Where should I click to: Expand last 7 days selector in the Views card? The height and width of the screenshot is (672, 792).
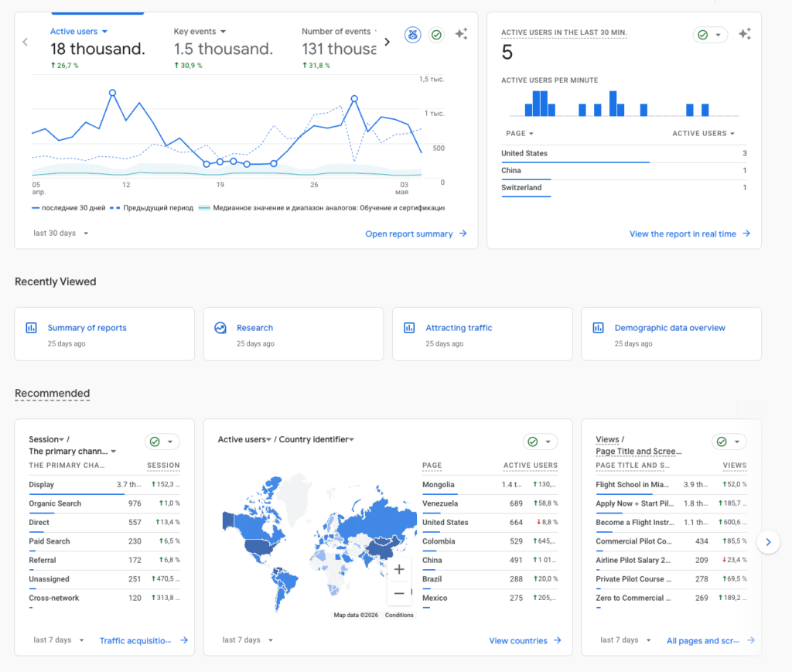(625, 640)
